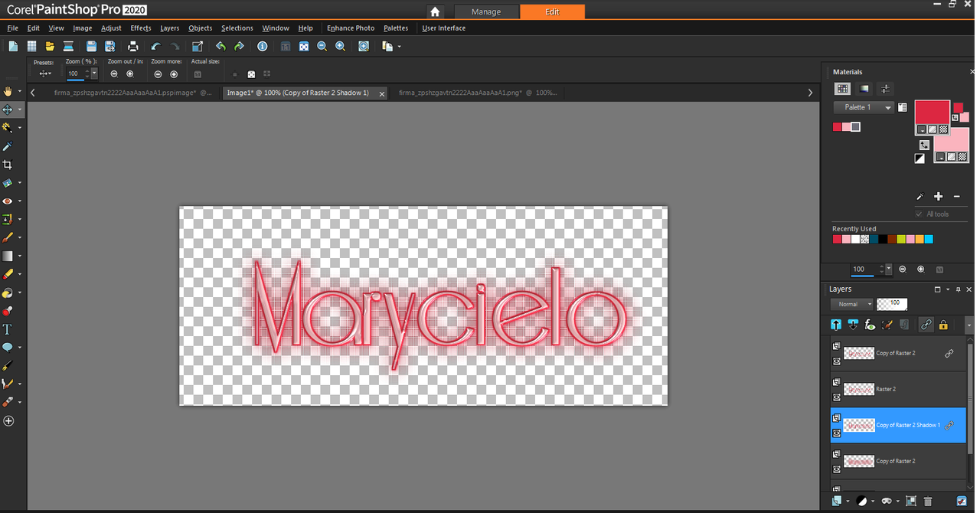Click the Rotate right green arrow icon
The height and width of the screenshot is (513, 980).
239,47
